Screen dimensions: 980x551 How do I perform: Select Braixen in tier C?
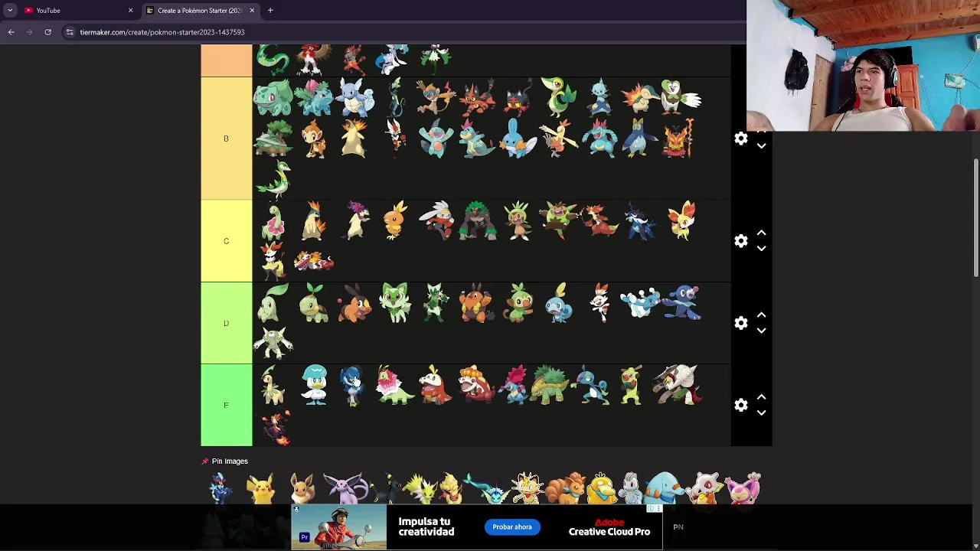[x=273, y=261]
